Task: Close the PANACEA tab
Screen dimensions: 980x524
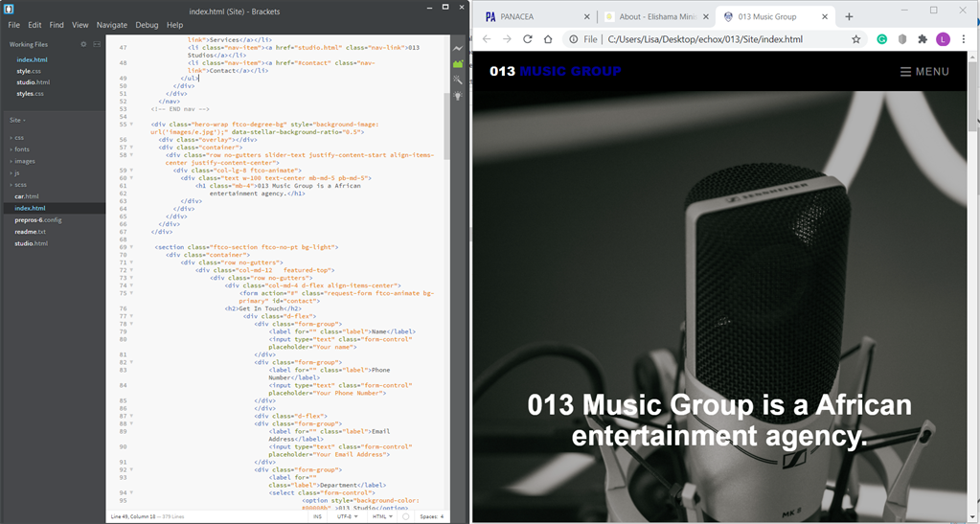Action: [x=587, y=17]
